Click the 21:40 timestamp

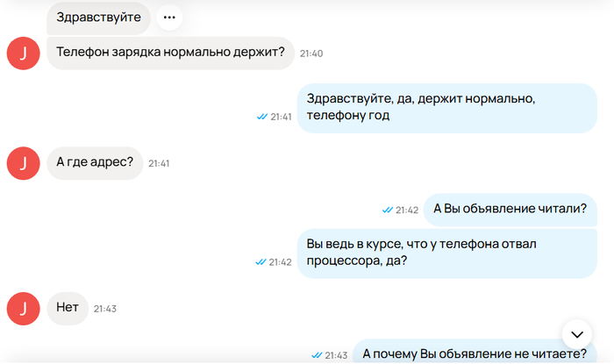(x=311, y=54)
